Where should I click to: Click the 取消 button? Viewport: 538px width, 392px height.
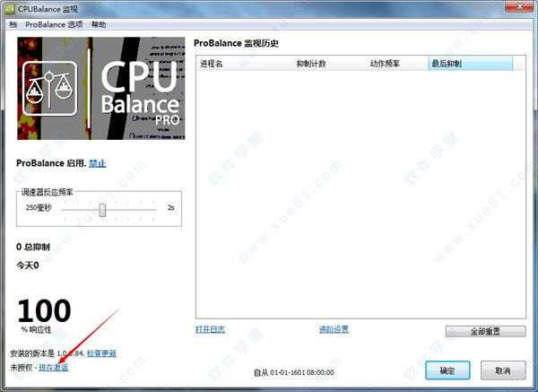(x=503, y=370)
